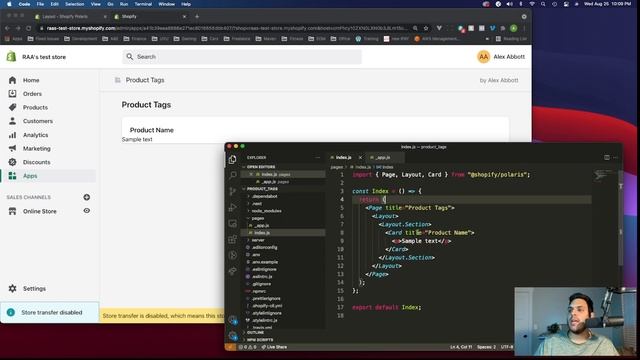Reload the browser page
The height and width of the screenshot is (360, 640).
(28, 28)
